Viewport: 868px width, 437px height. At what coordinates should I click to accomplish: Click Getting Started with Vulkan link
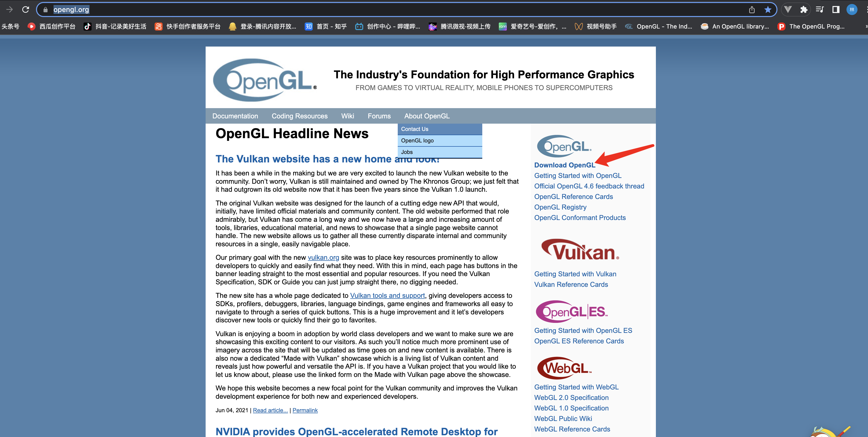point(575,273)
